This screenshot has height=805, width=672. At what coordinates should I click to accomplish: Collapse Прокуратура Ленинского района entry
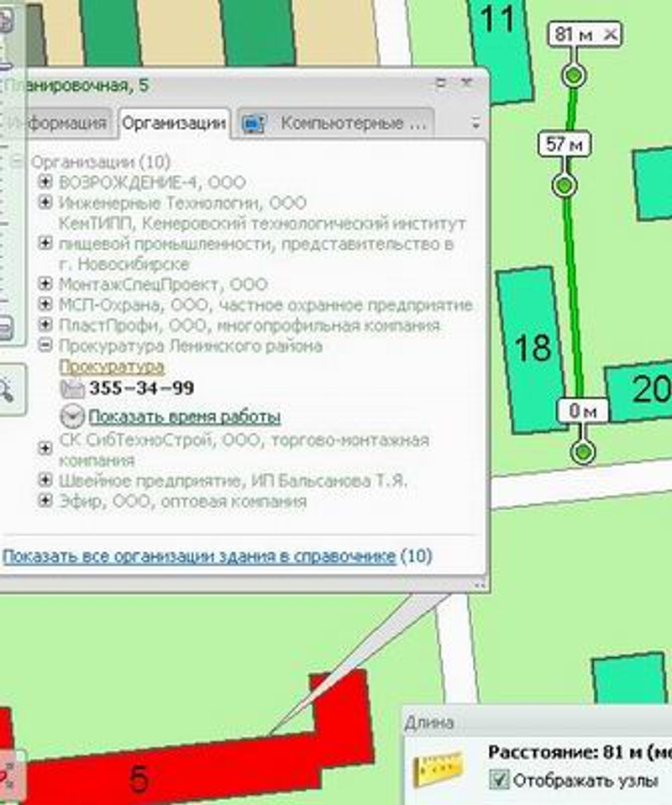click(x=45, y=345)
